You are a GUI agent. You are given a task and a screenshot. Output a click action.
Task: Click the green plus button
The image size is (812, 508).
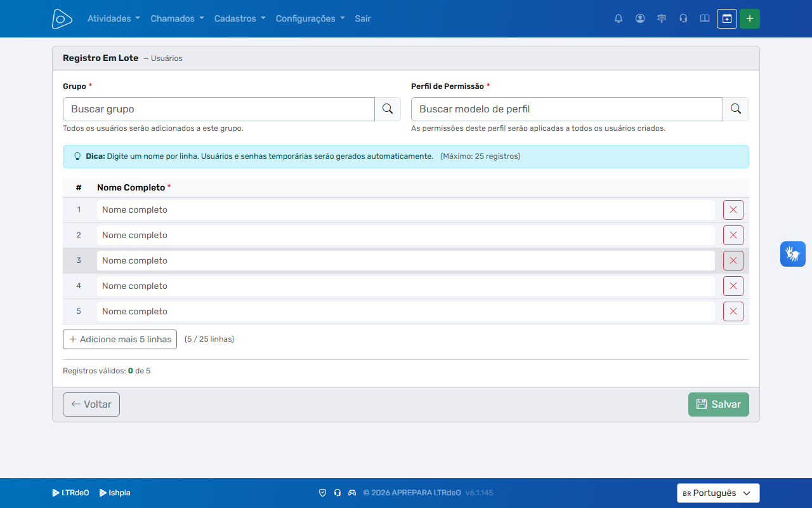click(750, 18)
